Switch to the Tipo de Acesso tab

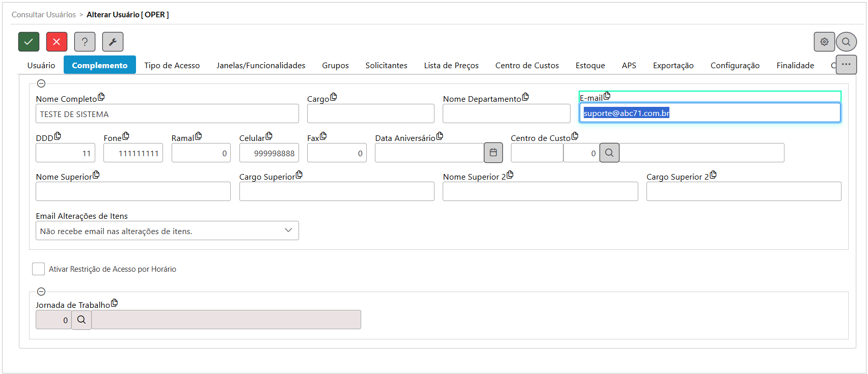[x=172, y=65]
